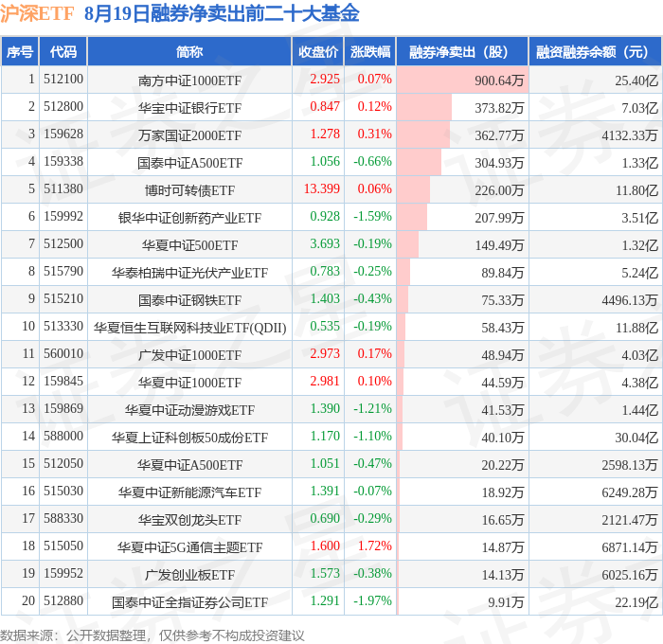Click the 18.92万 net sell value
Image resolution: width=663 pixels, height=644 pixels.
click(x=502, y=492)
